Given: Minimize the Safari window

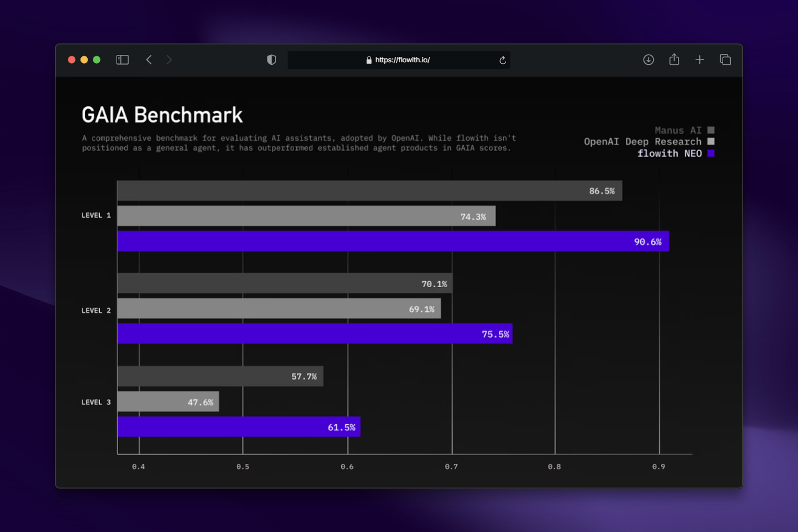Looking at the screenshot, I should [x=84, y=60].
